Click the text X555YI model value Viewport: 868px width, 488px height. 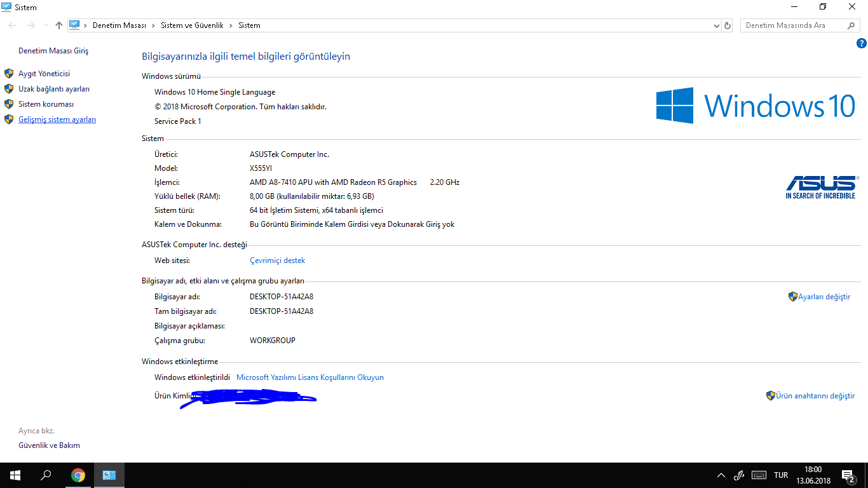point(261,168)
